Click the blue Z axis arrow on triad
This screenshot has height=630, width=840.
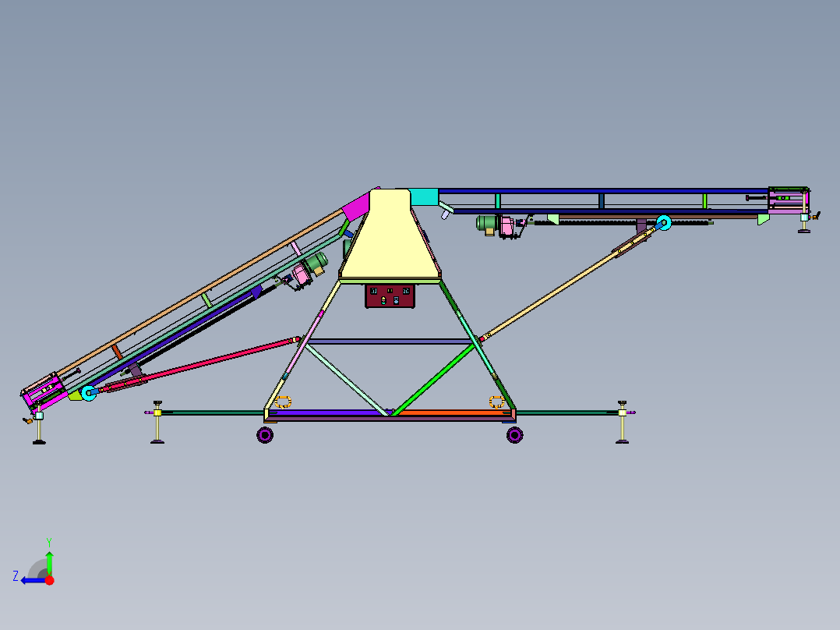[32, 581]
